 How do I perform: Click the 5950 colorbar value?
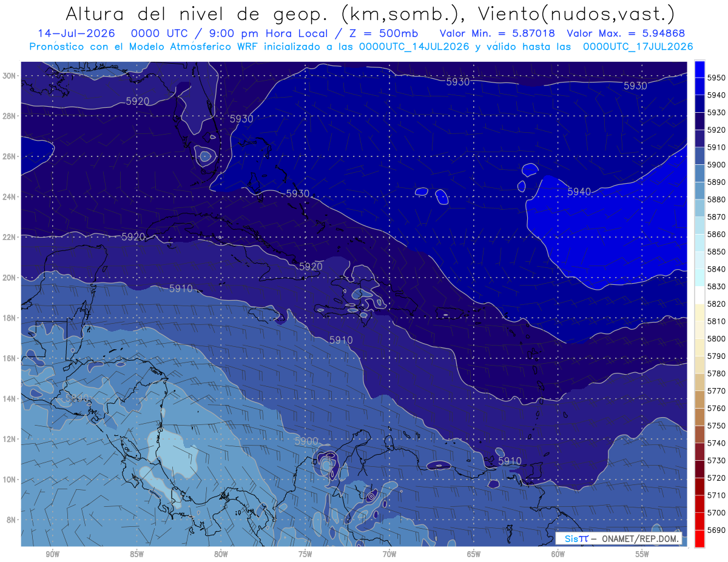tap(716, 78)
